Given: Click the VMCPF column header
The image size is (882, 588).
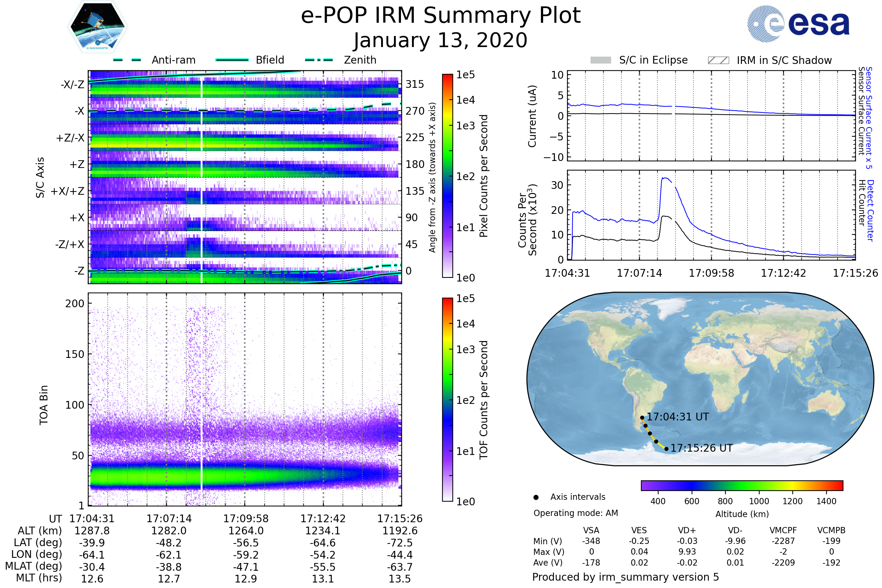Looking at the screenshot, I should [x=783, y=530].
